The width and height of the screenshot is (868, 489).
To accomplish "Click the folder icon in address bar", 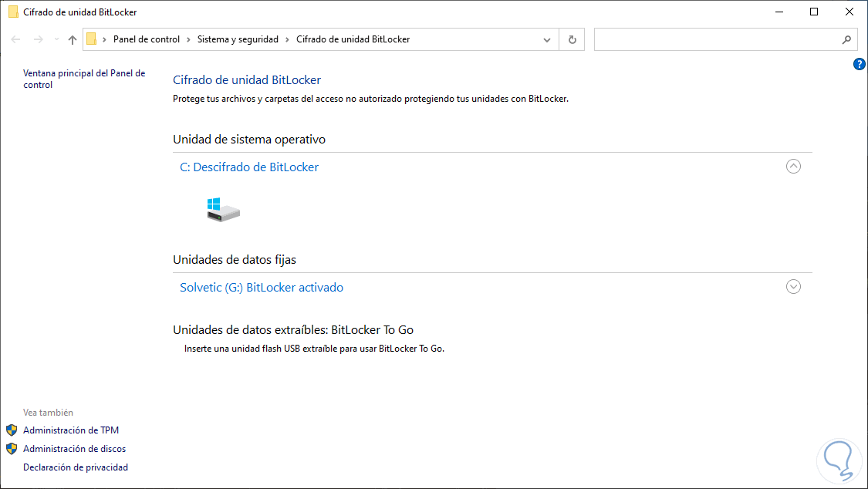I will coord(92,39).
